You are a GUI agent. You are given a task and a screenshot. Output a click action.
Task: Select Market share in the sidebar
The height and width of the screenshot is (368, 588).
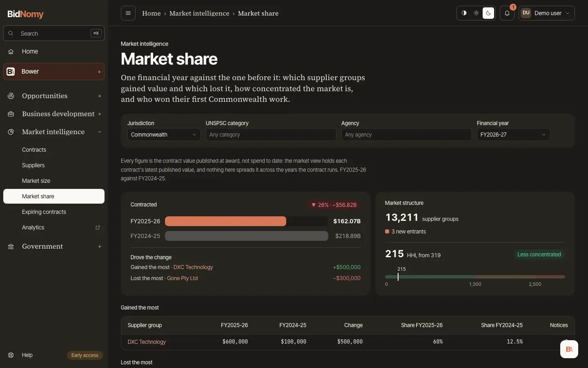click(54, 196)
